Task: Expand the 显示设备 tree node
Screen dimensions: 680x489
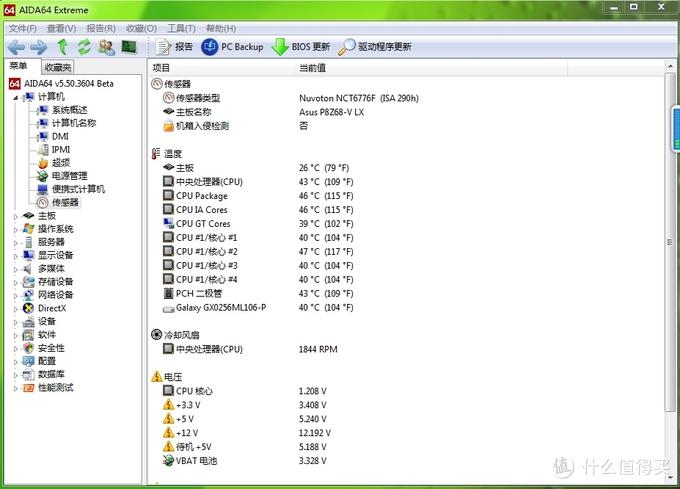Action: tap(16, 256)
